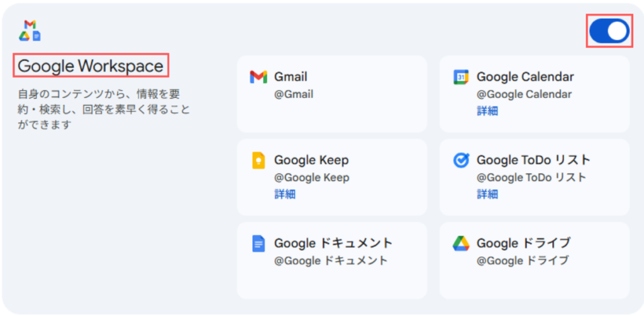Click the Google ドキュメント document icon
Image resolution: width=644 pixels, height=316 pixels.
[x=258, y=244]
